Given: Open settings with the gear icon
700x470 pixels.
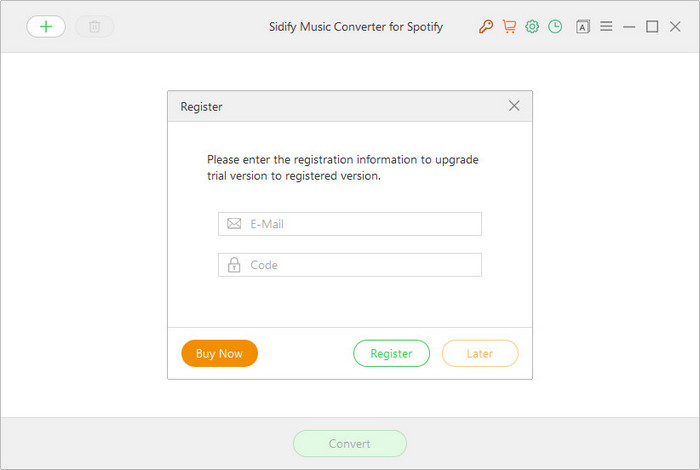Looking at the screenshot, I should point(532,27).
